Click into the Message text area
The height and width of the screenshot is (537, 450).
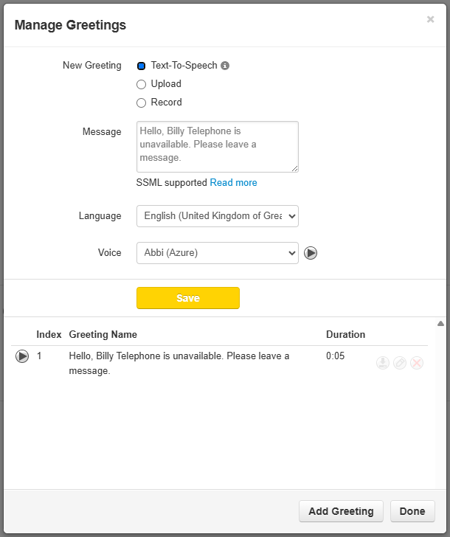217,147
